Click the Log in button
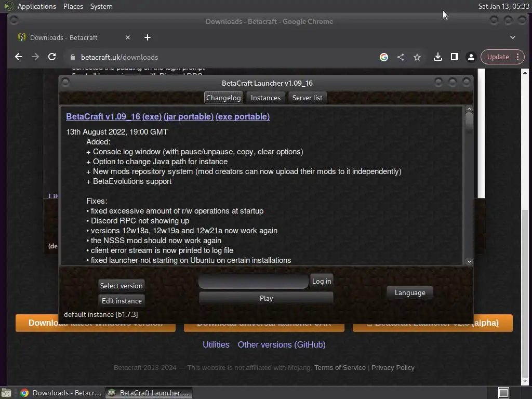The width and height of the screenshot is (532, 399). pos(321,281)
